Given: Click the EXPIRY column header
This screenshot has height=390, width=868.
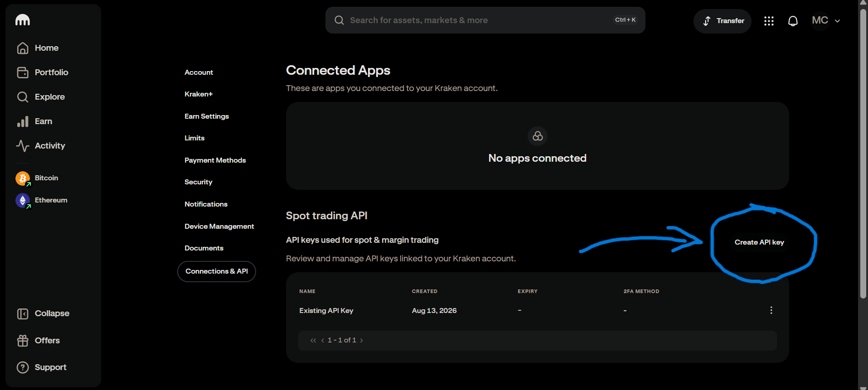Looking at the screenshot, I should (x=528, y=291).
